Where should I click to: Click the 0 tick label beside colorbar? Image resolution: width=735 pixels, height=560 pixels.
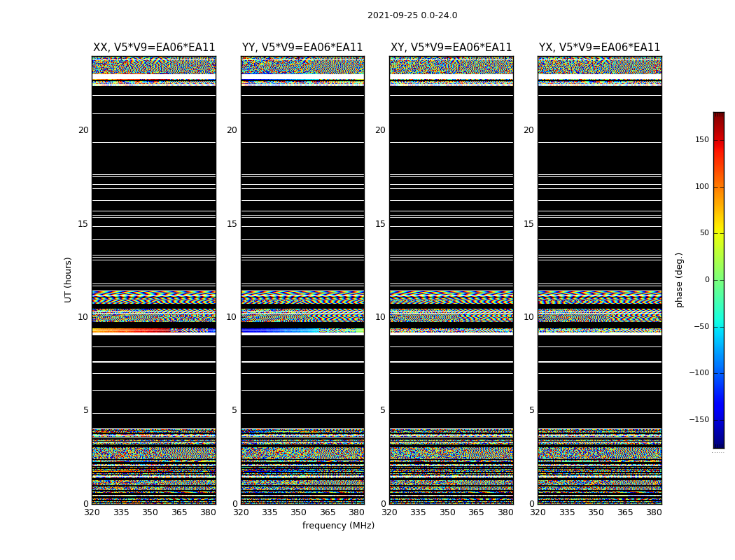[x=706, y=280]
